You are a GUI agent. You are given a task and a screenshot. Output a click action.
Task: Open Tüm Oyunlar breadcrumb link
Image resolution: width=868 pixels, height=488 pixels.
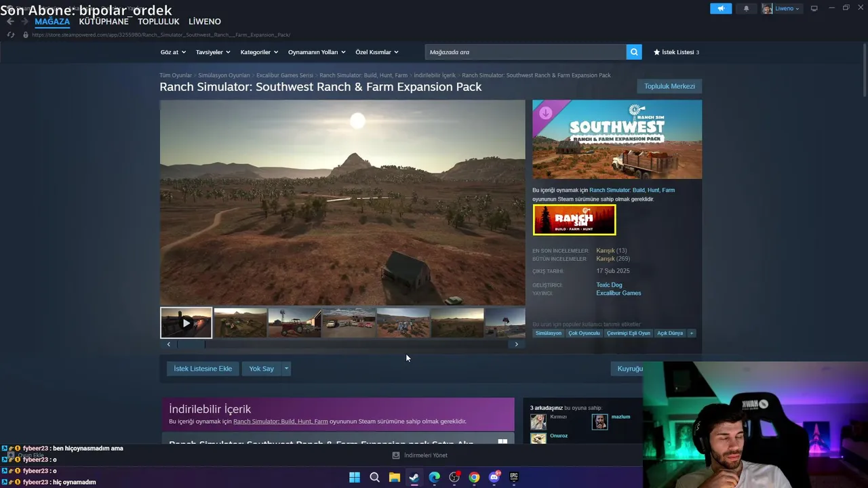(176, 75)
